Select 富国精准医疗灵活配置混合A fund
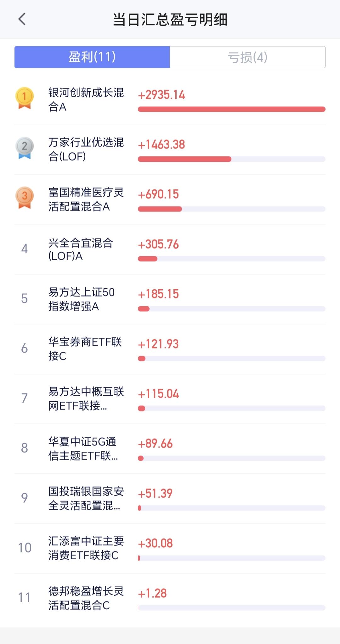This screenshot has width=340, height=644. 170,200
